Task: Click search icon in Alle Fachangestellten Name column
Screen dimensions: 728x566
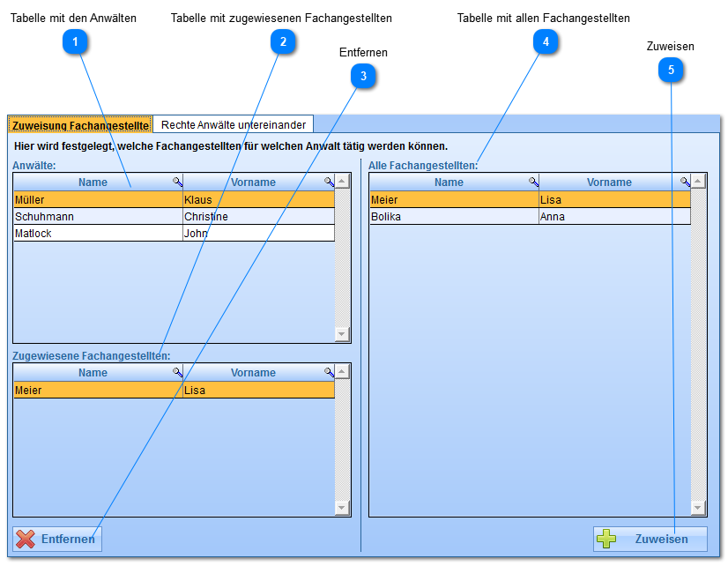Action: pos(533,182)
